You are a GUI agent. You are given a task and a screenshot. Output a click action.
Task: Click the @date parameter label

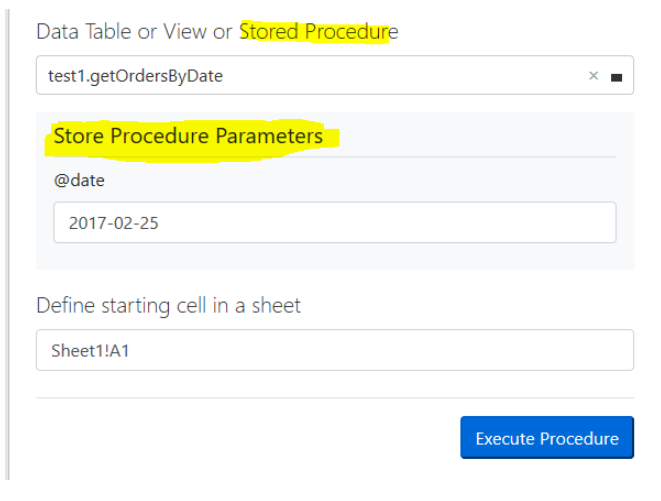click(79, 180)
